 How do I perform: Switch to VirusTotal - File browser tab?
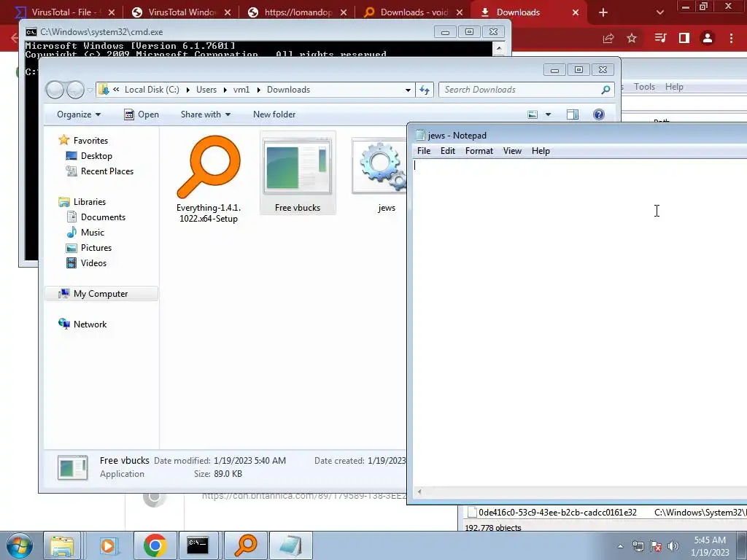click(x=64, y=12)
